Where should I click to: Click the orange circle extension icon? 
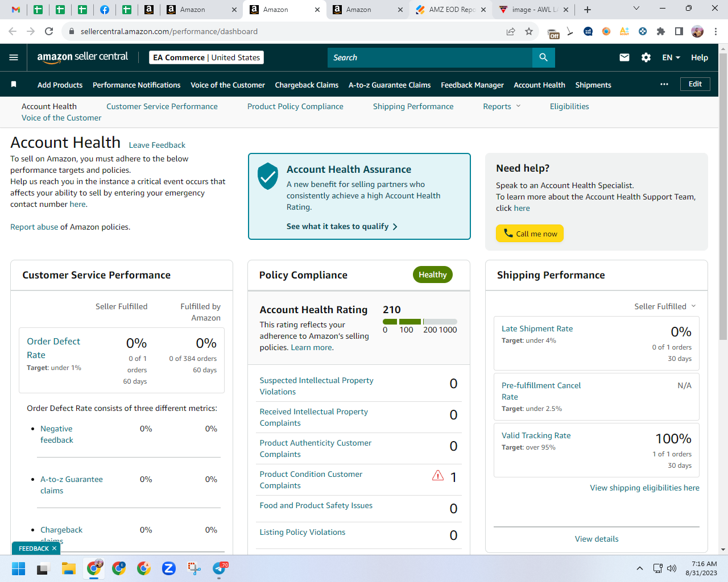pyautogui.click(x=606, y=31)
